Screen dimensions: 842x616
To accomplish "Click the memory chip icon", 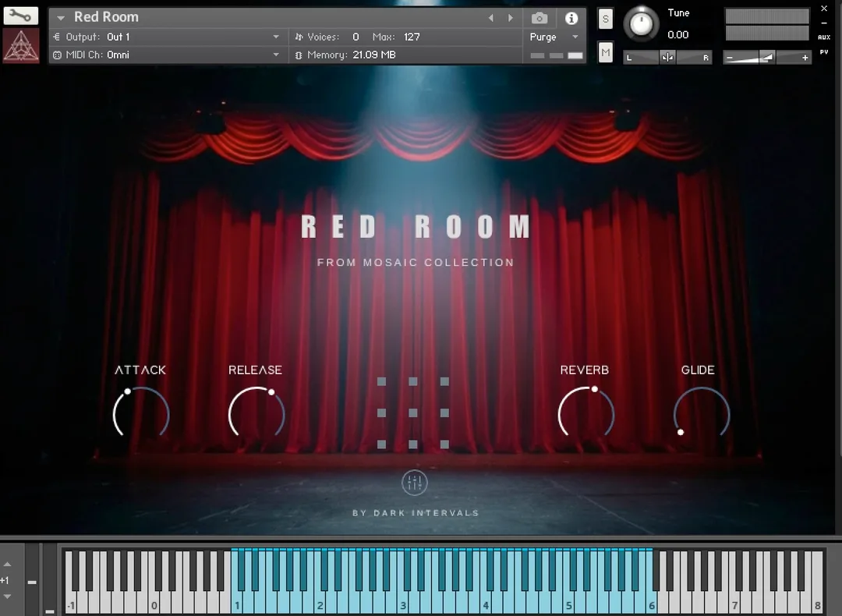I will pos(299,55).
